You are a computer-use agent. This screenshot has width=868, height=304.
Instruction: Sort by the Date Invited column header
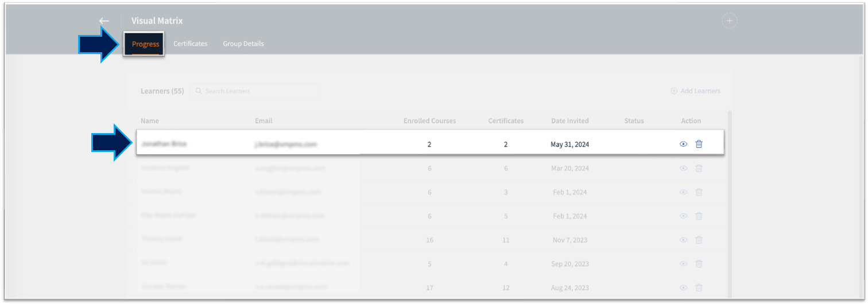tap(569, 121)
